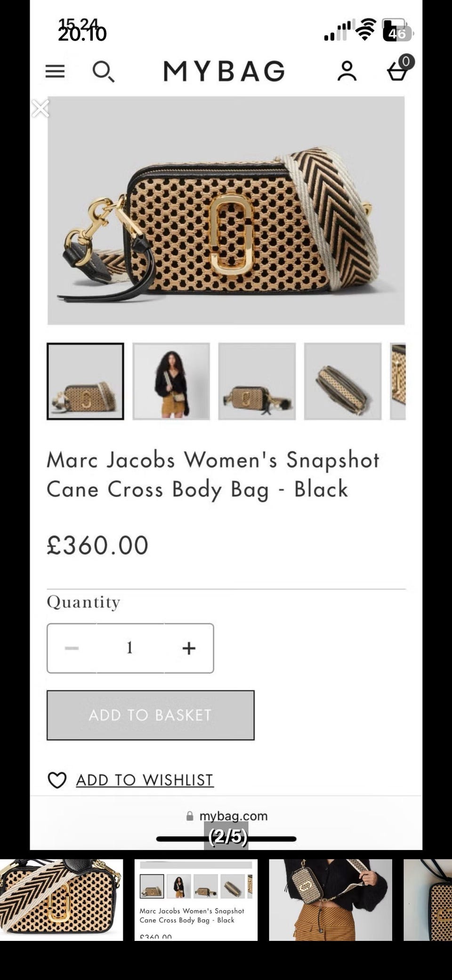
Task: Click the quantity number field
Action: click(x=130, y=648)
